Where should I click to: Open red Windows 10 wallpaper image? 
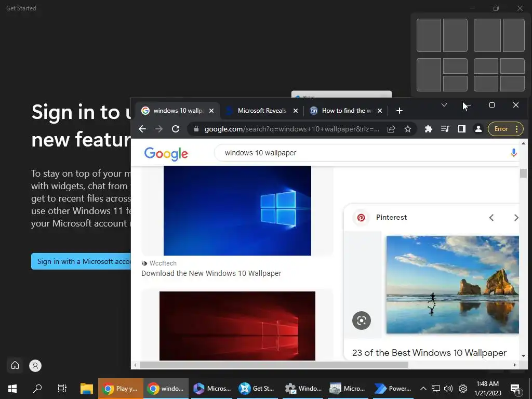tap(237, 326)
